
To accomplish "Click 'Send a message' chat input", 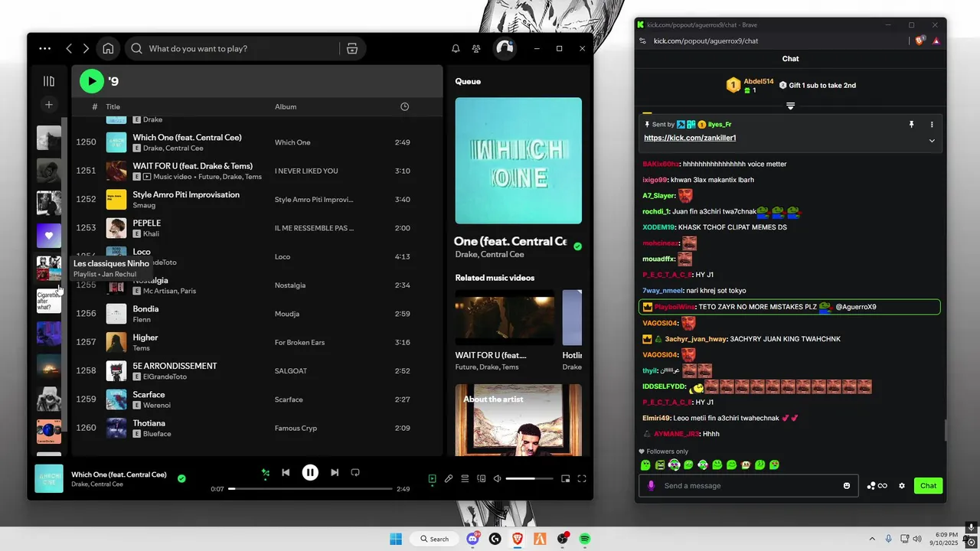I will click(x=750, y=485).
